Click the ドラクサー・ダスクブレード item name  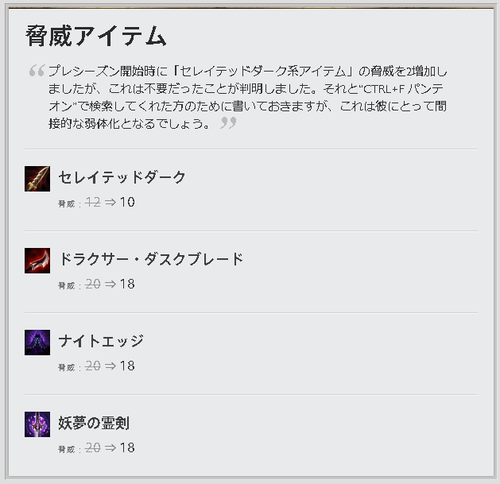pos(151,259)
